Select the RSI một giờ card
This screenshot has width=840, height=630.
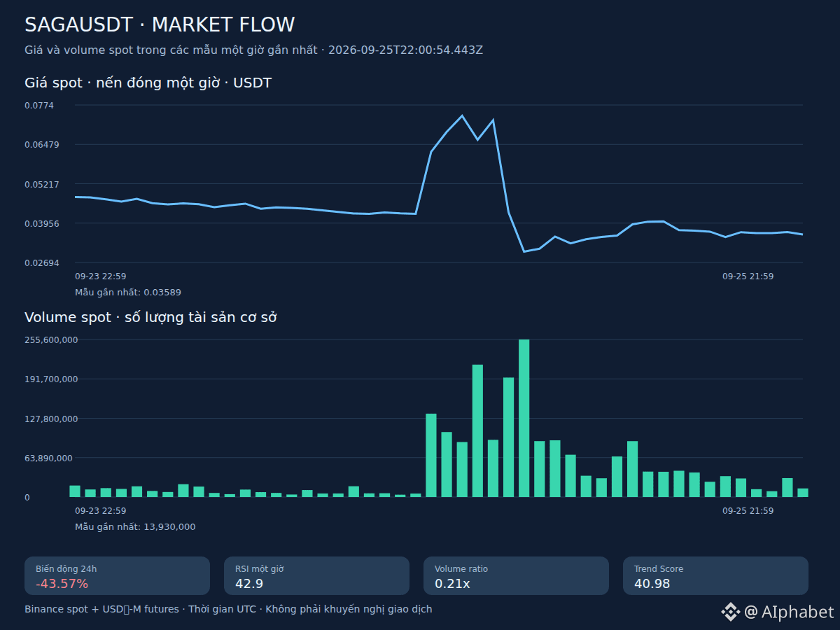(x=316, y=576)
